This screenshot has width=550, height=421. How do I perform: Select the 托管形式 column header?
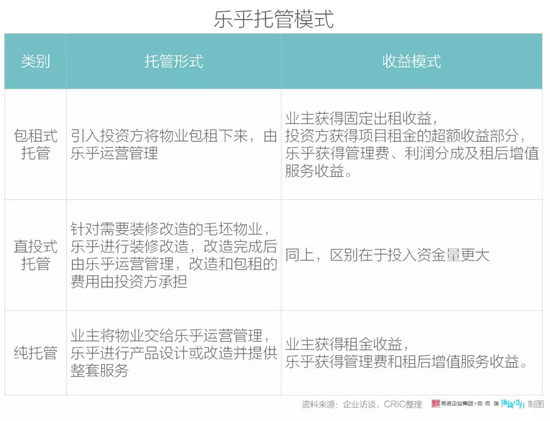pos(174,61)
